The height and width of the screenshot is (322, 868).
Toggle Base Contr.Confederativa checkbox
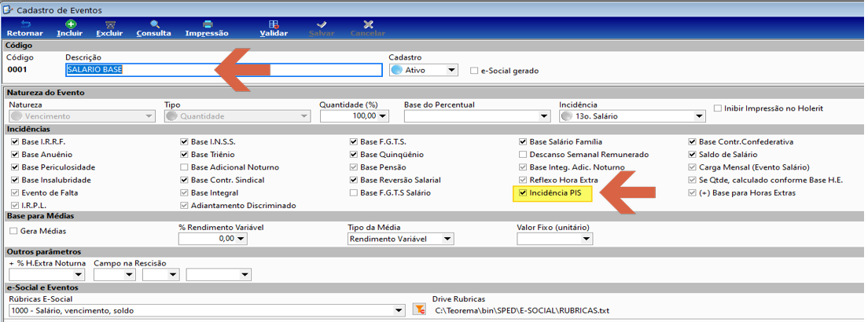point(692,141)
